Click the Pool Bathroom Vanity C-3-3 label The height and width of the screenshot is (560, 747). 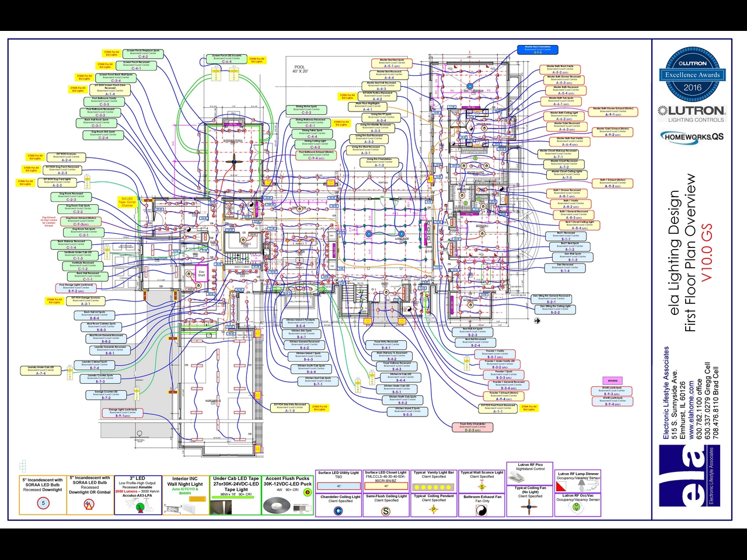click(x=104, y=101)
